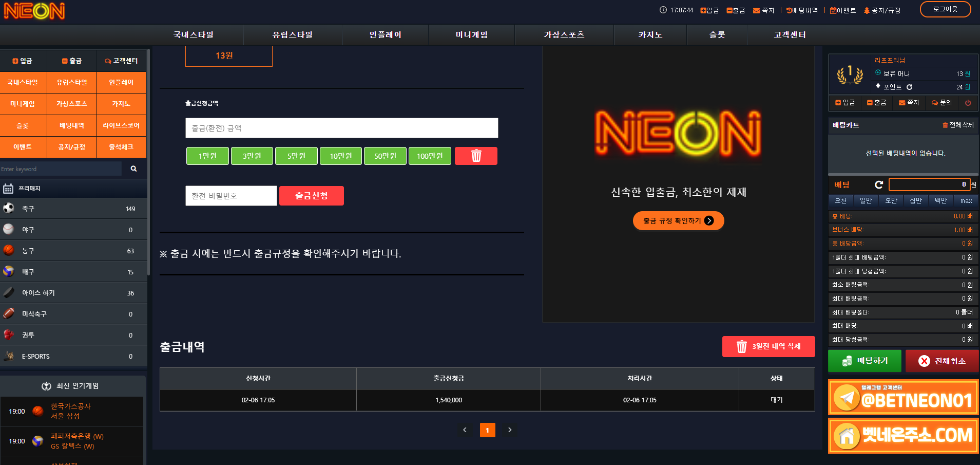
Task: Click the 로그아웃 button
Action: 945,9
